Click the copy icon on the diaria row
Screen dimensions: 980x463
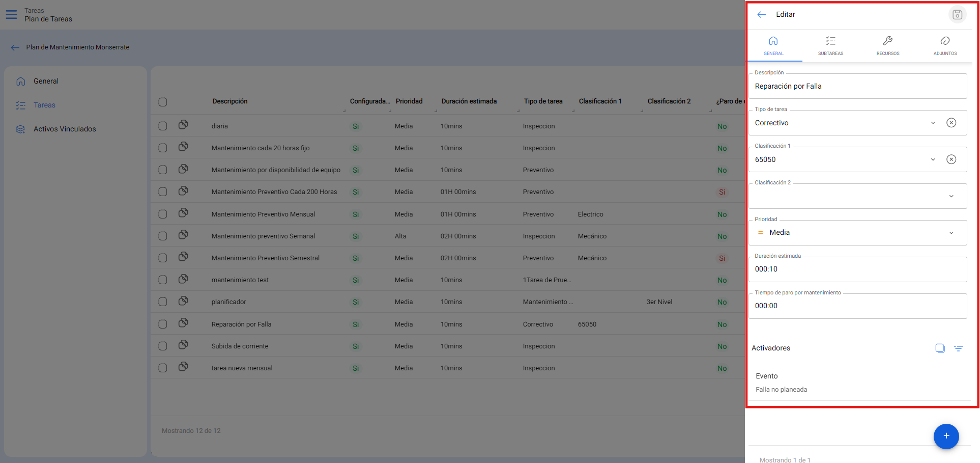tap(183, 125)
